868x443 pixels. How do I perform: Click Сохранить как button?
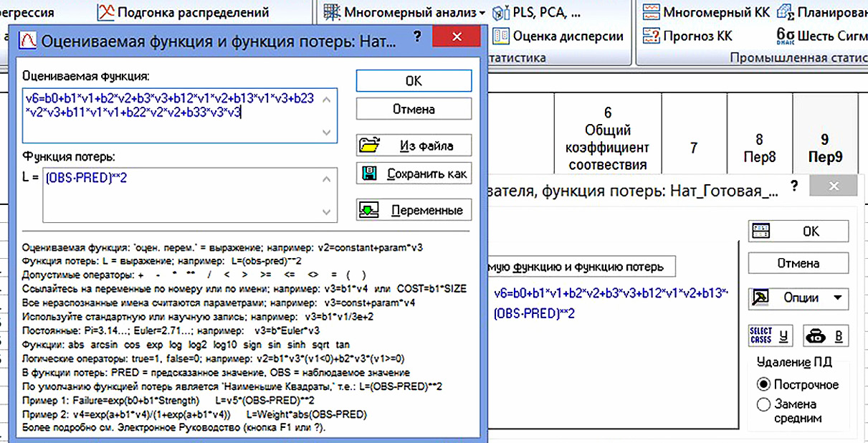(x=414, y=173)
